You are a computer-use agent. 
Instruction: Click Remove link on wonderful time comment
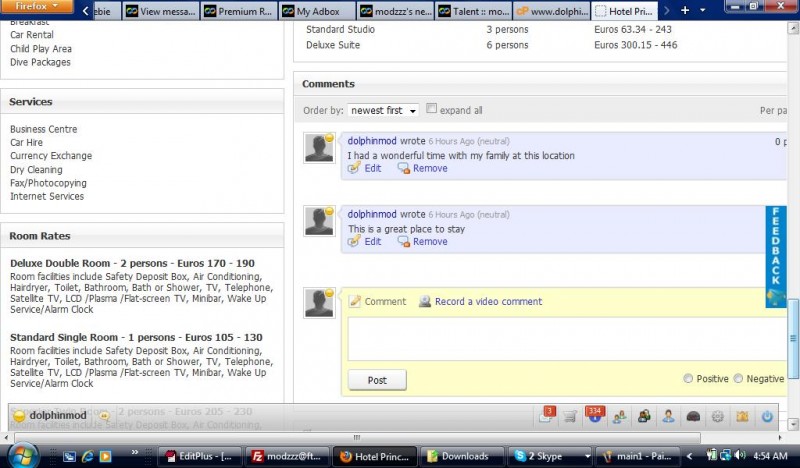430,168
